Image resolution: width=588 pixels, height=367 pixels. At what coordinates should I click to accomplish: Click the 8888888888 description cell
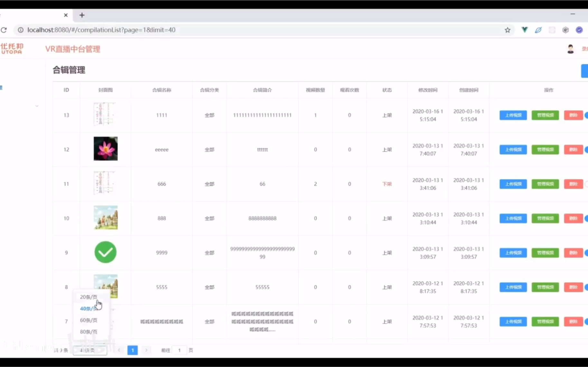[x=262, y=218]
